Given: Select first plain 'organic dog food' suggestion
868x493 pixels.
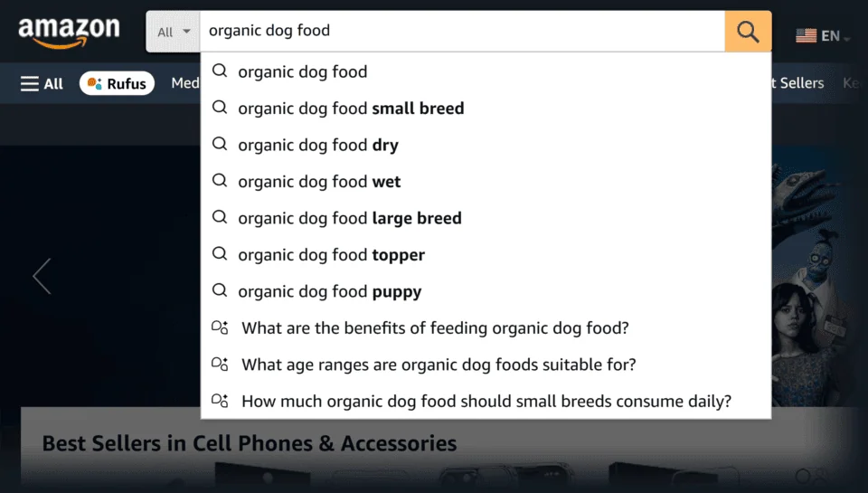Looking at the screenshot, I should tap(303, 71).
